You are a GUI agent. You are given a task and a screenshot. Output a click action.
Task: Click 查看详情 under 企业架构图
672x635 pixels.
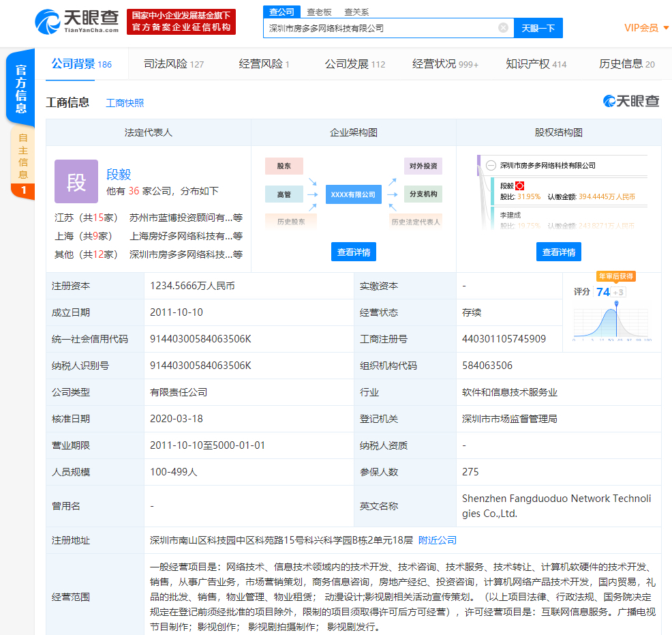tap(354, 252)
